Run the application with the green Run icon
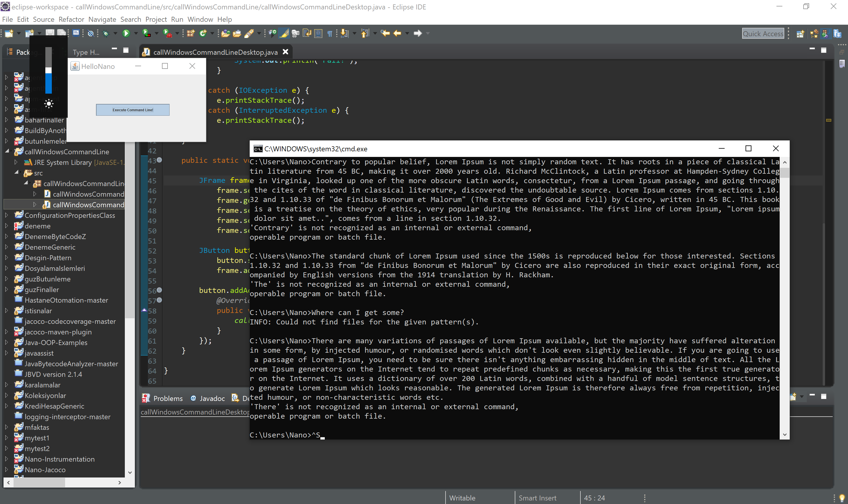 126,33
